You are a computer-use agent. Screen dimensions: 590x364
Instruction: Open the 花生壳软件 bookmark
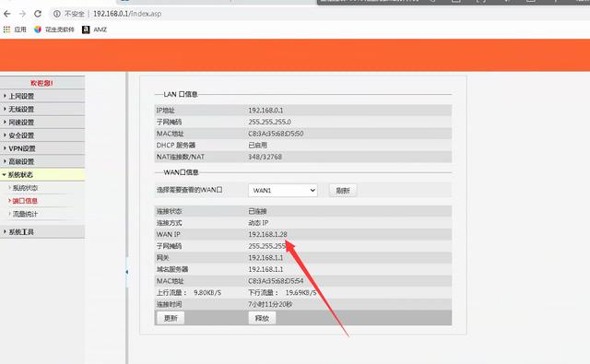coord(54,29)
